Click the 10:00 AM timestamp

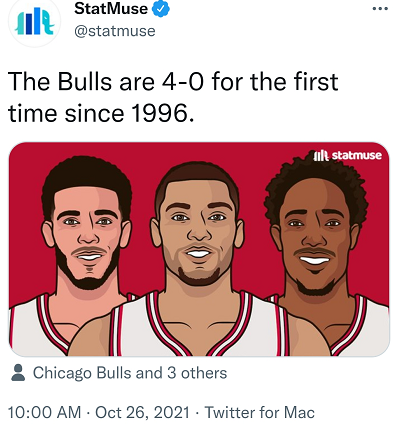44,412
